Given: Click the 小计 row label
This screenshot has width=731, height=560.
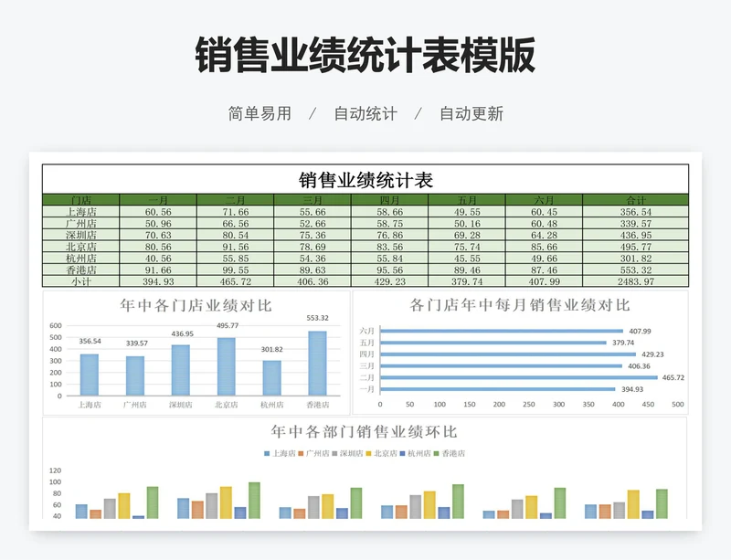Looking at the screenshot, I should pyautogui.click(x=81, y=281).
